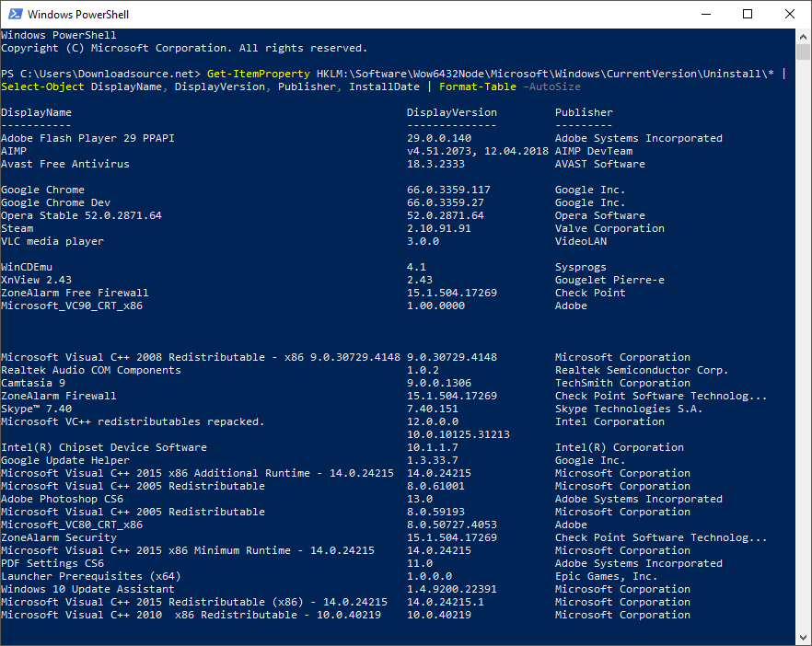Click Microsoft VC++ redistributables repacked entry

pos(133,421)
